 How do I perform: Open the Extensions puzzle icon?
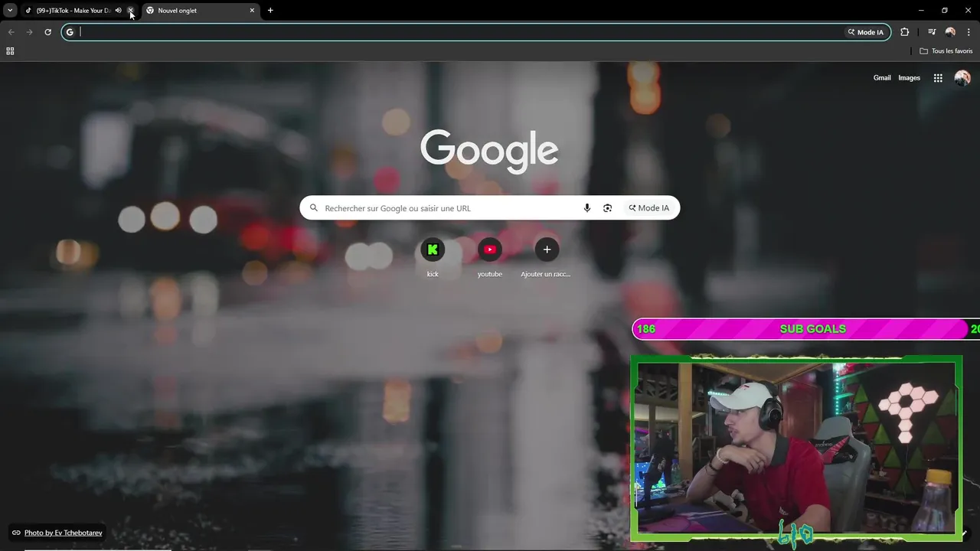click(x=905, y=32)
